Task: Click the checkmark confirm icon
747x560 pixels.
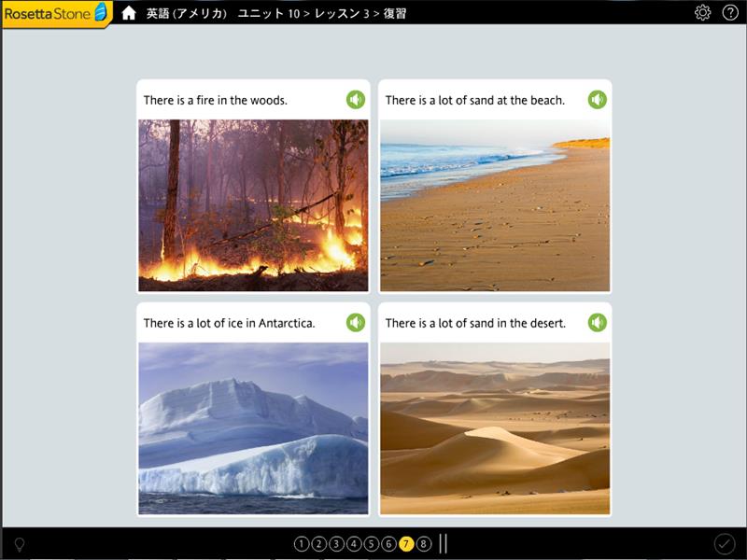Action: coord(725,543)
